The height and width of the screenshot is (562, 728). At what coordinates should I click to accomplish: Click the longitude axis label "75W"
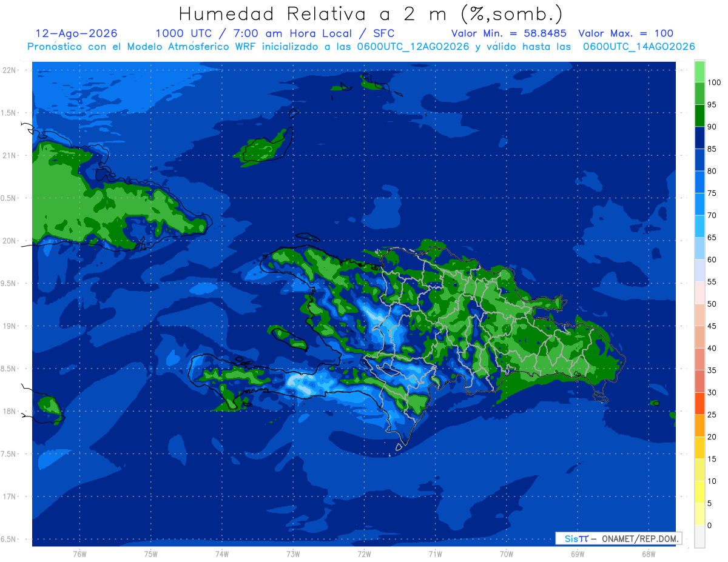[x=151, y=554]
